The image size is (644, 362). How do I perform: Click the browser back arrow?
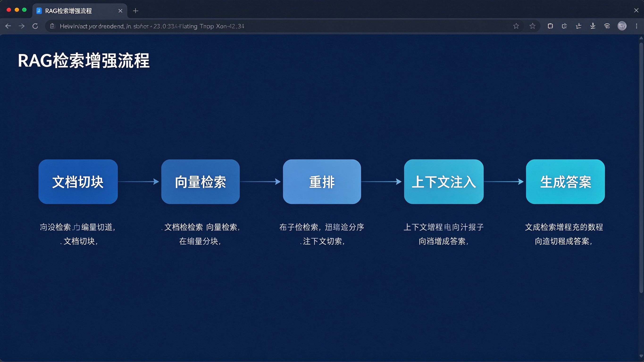tap(8, 26)
